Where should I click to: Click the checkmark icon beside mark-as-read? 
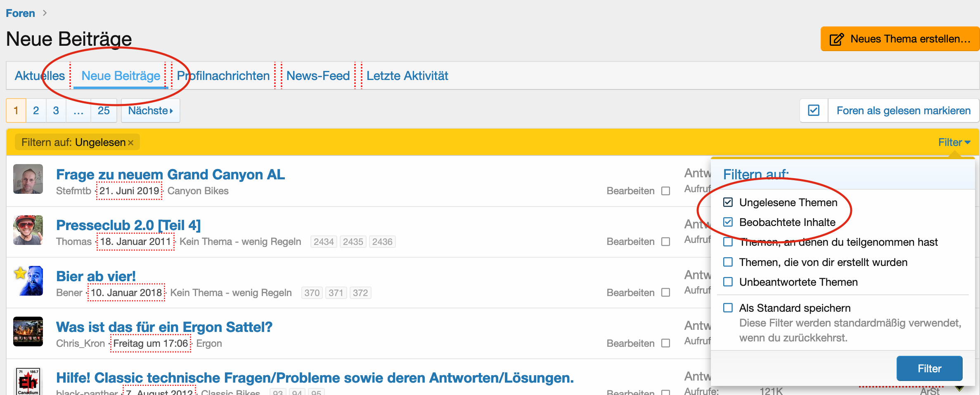coord(814,111)
